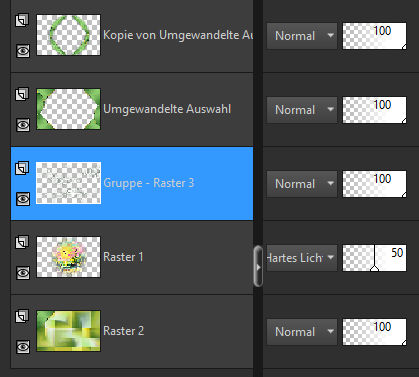Image resolution: width=419 pixels, height=377 pixels.
Task: Hide the Gruppe - Raster 3 layer
Action: pos(23,199)
